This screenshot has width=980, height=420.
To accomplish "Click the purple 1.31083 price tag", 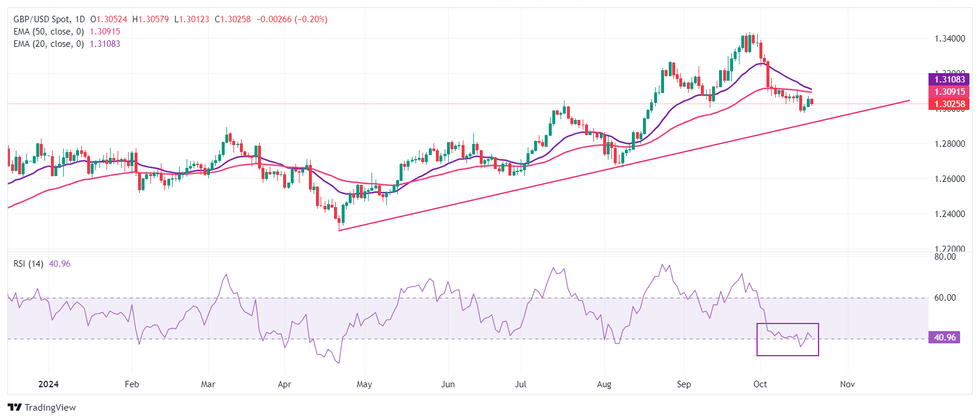I will click(x=949, y=80).
